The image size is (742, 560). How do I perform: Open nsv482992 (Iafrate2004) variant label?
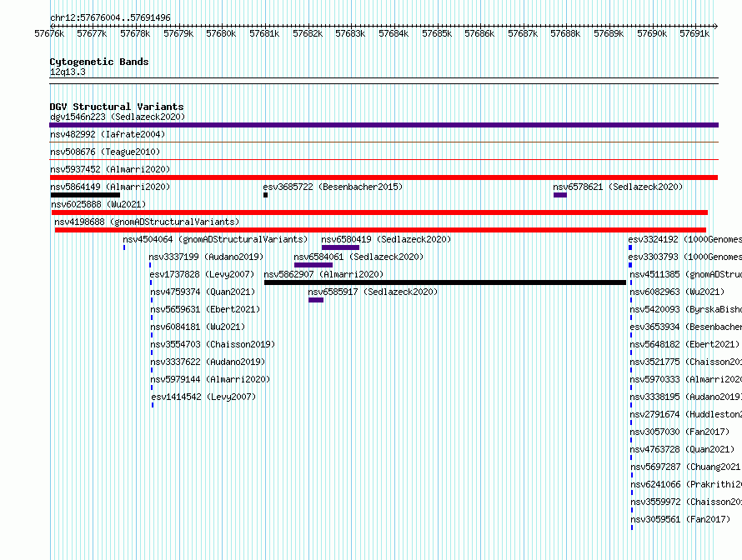[x=108, y=134]
